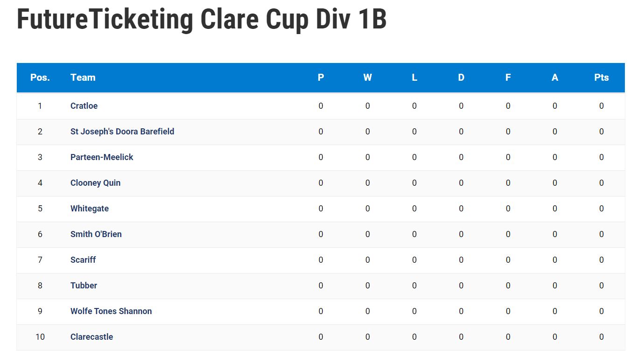Select the P column header
The width and height of the screenshot is (637, 364).
point(321,77)
